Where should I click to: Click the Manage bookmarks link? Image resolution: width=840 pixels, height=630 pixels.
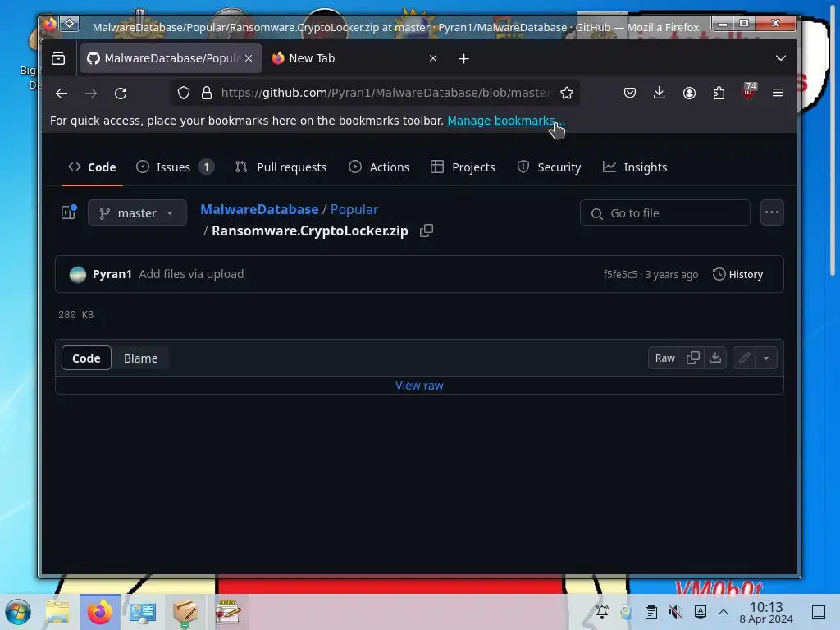pyautogui.click(x=506, y=121)
